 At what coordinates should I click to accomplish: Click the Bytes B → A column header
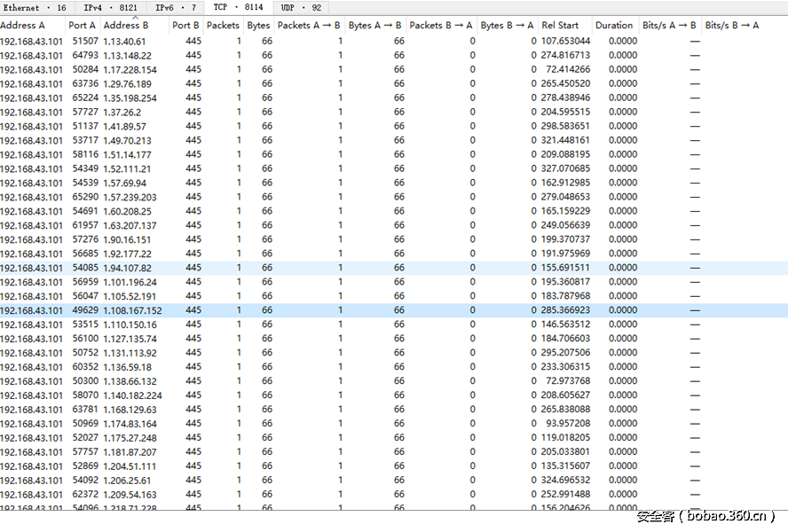[x=507, y=26]
